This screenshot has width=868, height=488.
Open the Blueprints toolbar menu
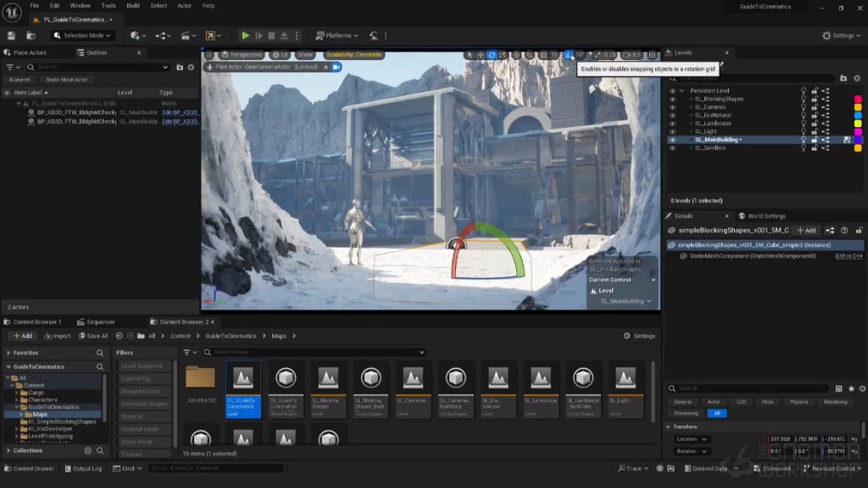pos(164,36)
